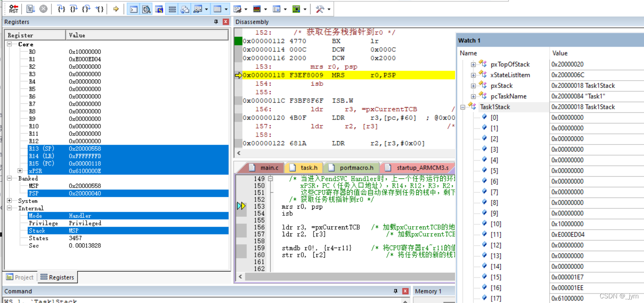The image size is (644, 303).
Task: Toggle the Disassembly Window toolbar icon
Action: [146, 9]
